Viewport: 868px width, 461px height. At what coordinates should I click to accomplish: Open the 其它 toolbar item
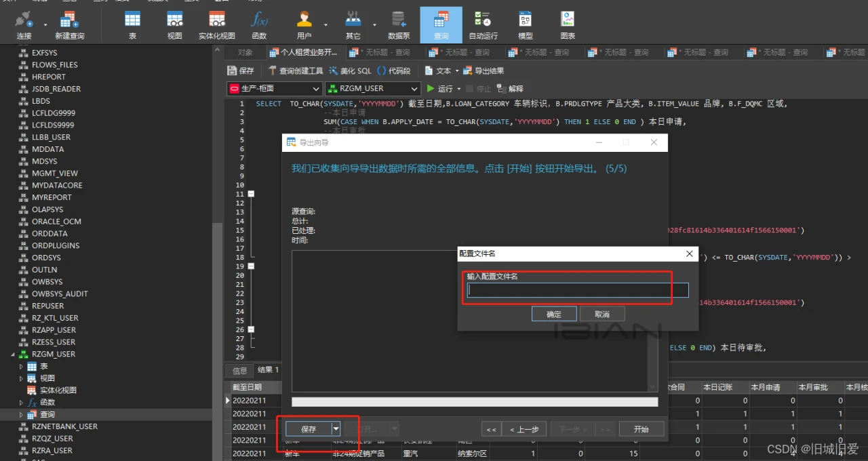tap(353, 25)
